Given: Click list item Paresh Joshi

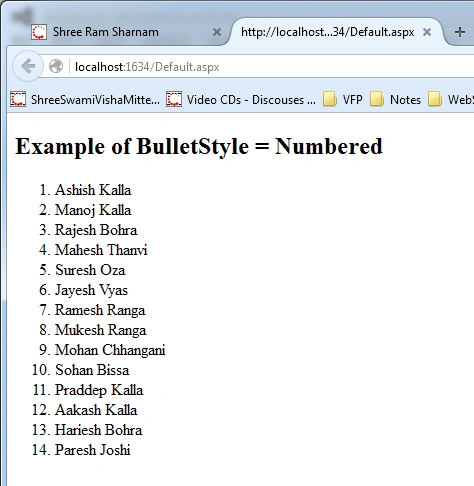Looking at the screenshot, I should pyautogui.click(x=93, y=450).
